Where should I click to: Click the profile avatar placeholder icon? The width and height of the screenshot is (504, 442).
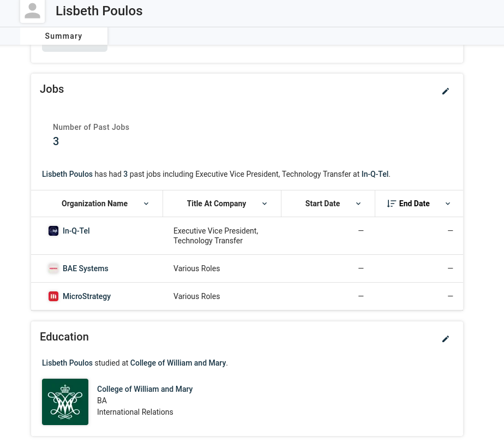coord(33,11)
